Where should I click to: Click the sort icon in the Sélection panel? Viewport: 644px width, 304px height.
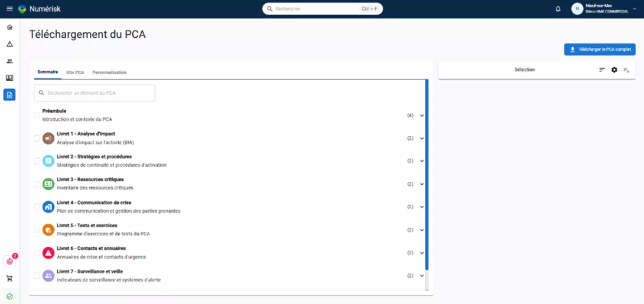coord(602,70)
